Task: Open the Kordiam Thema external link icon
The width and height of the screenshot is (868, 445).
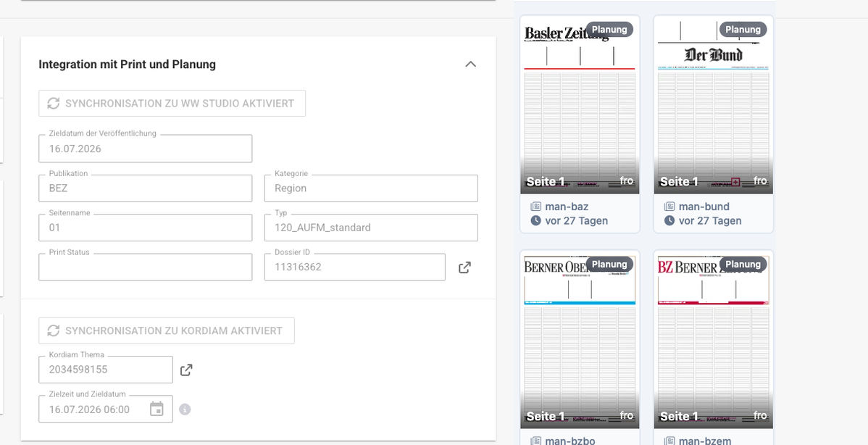Action: point(186,370)
